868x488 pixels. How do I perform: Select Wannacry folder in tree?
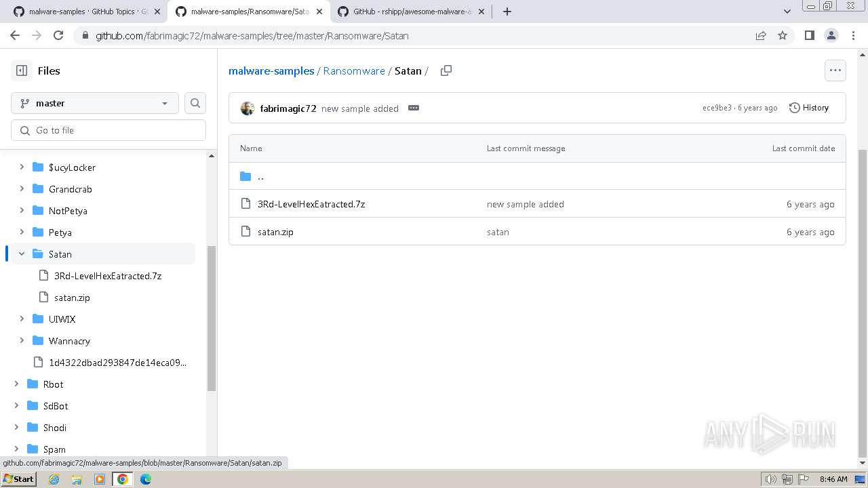69,341
